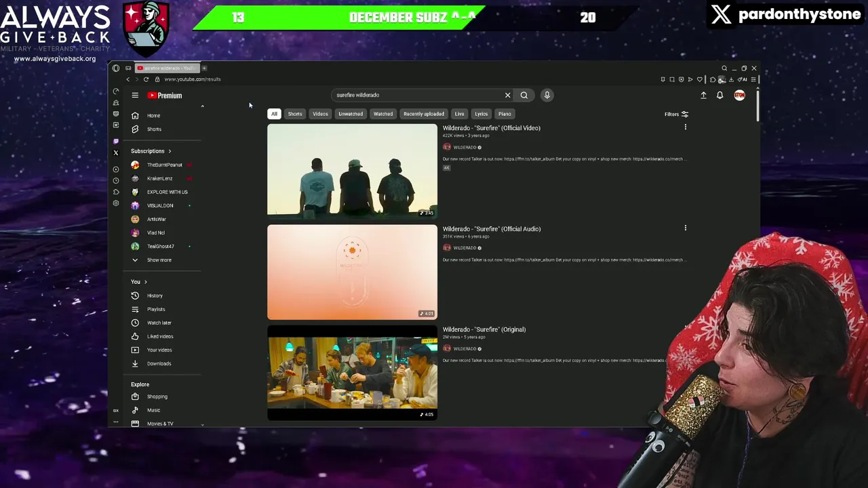Click the YouTube Premium logo

165,96
